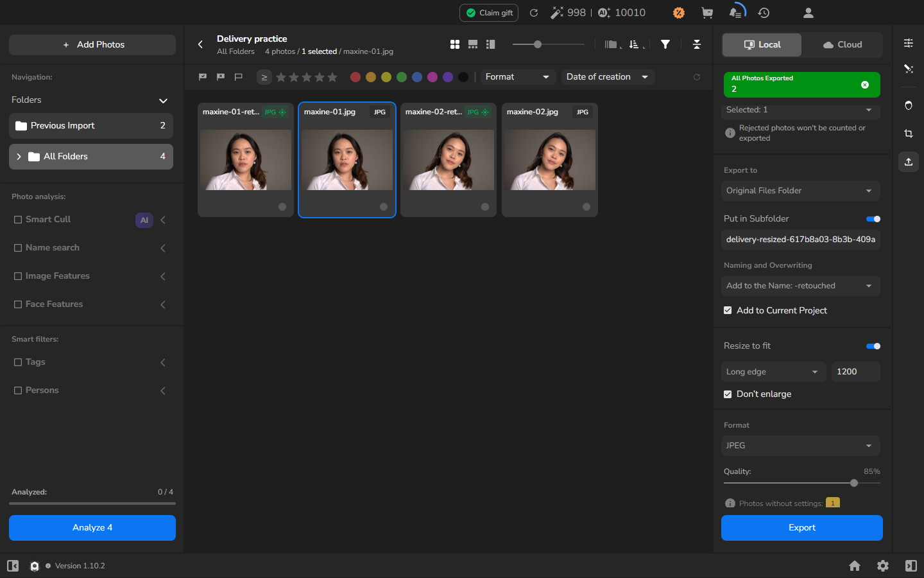Enable the Image Features checkbox

pyautogui.click(x=18, y=276)
